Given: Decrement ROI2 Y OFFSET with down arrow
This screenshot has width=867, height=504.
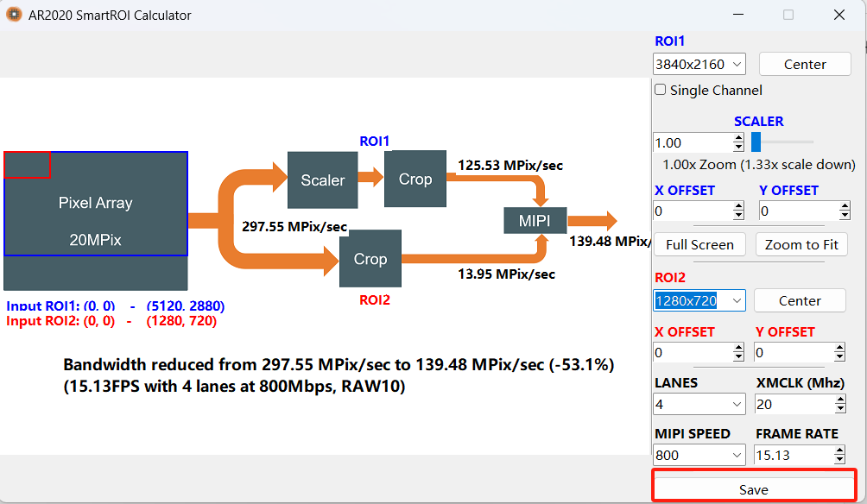Looking at the screenshot, I should [840, 357].
